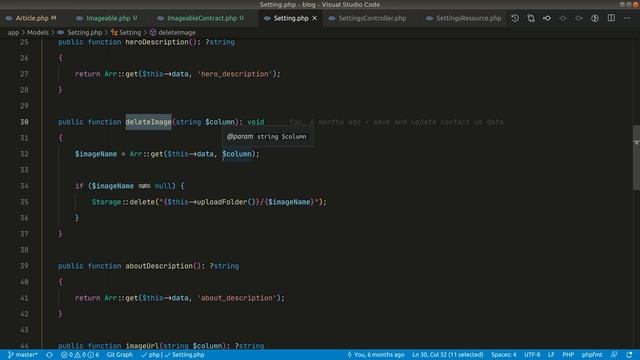
Task: Change file encoding UTF-8
Action: click(x=532, y=355)
